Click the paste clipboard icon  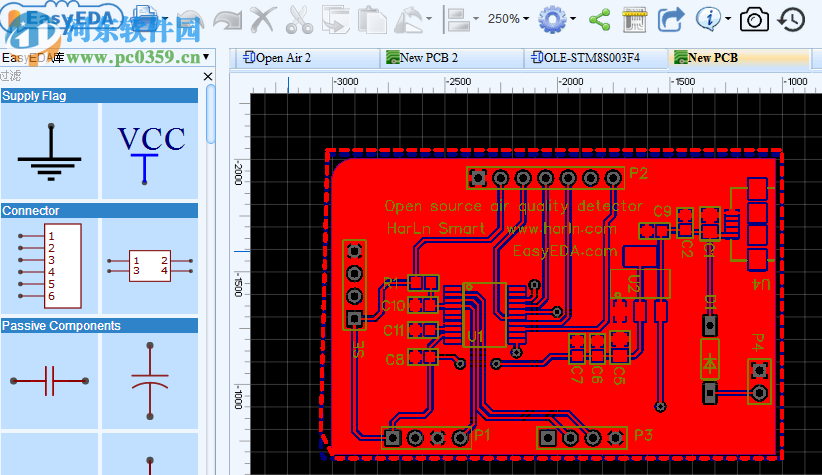pos(372,18)
